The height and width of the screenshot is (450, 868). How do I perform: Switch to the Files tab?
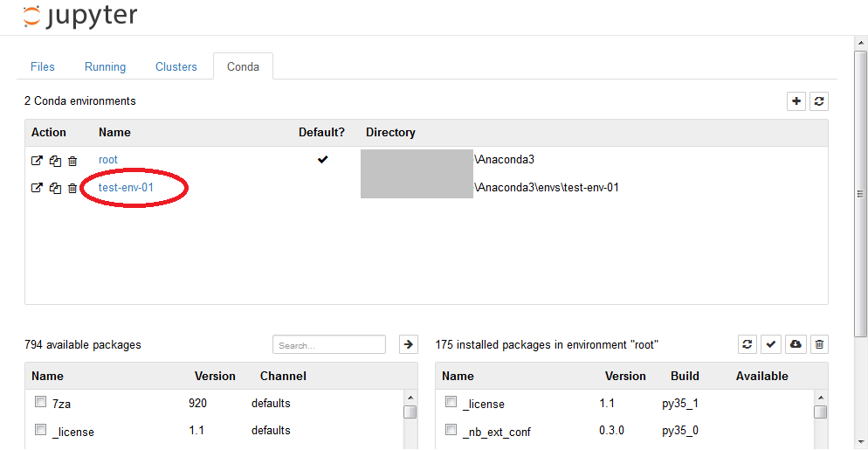[43, 67]
